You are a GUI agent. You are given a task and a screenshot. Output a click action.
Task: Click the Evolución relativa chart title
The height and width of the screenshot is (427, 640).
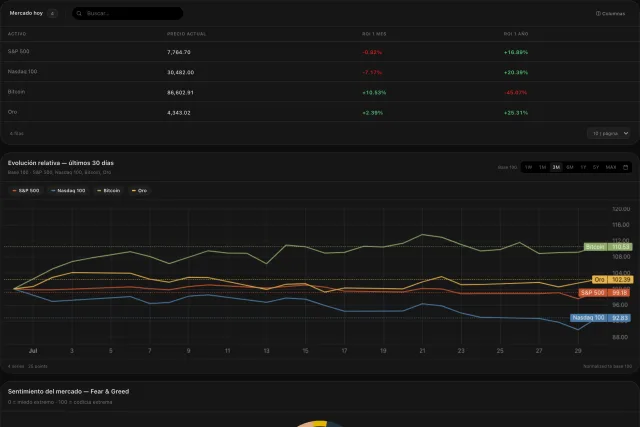point(61,163)
